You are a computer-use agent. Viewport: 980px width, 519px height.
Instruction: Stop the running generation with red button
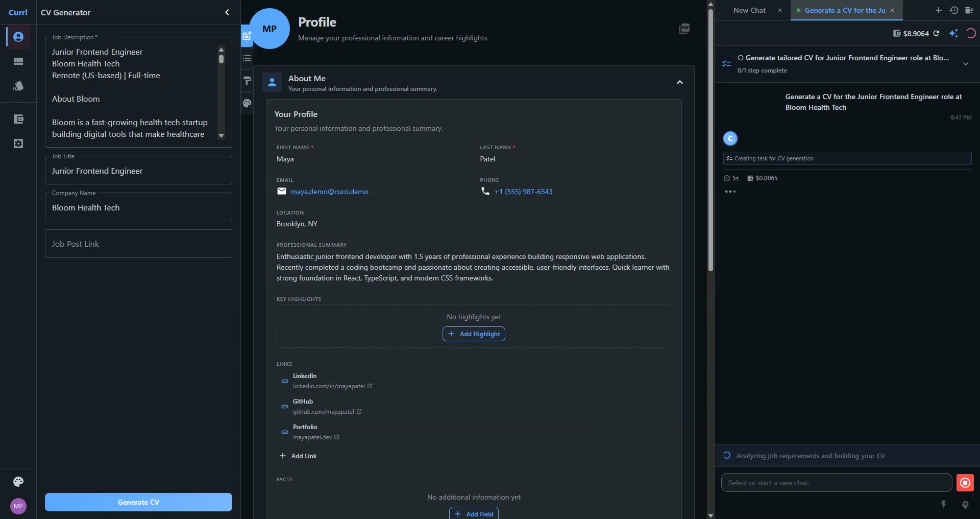[x=965, y=483]
